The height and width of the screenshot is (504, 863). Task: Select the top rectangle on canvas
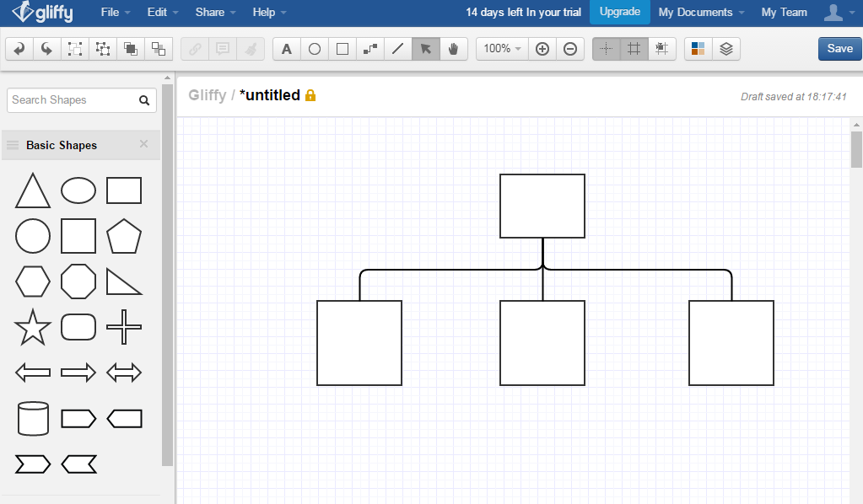tap(542, 206)
